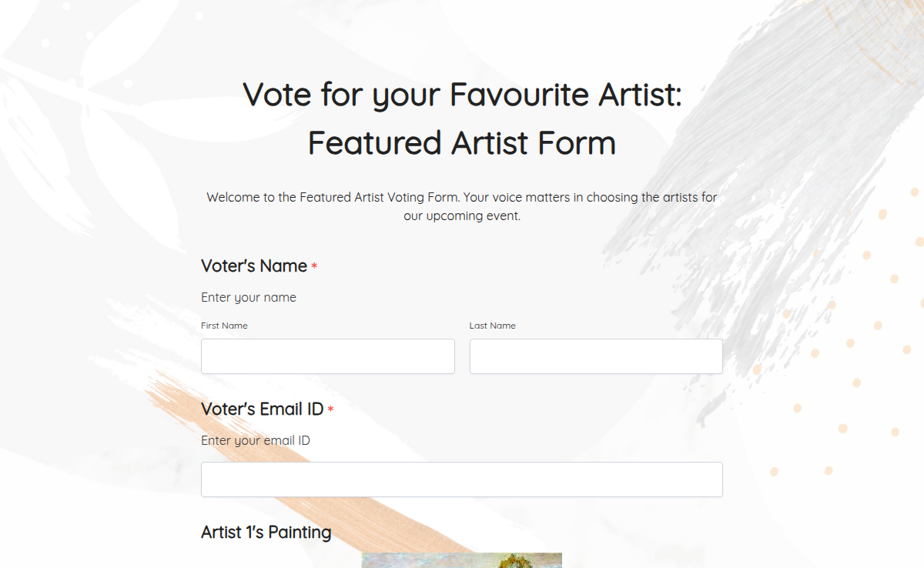Click the "Enter your name" helper text
Image resolution: width=924 pixels, height=568 pixels.
[x=248, y=297]
